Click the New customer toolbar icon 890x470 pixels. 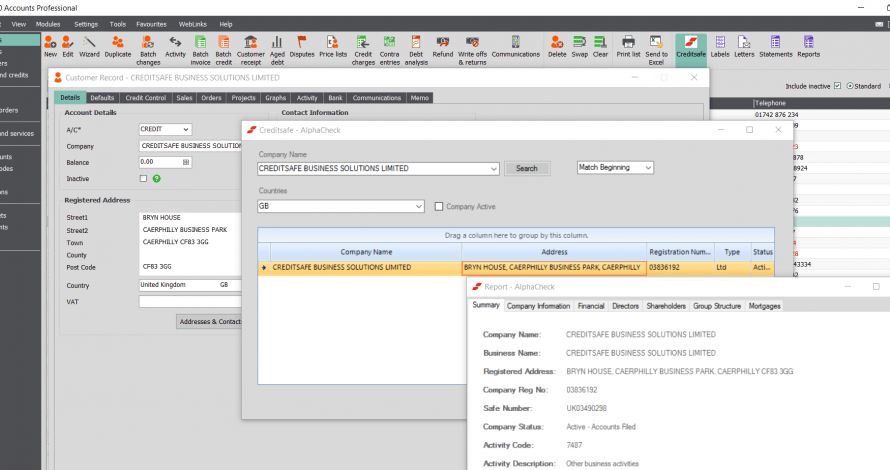[x=50, y=46]
